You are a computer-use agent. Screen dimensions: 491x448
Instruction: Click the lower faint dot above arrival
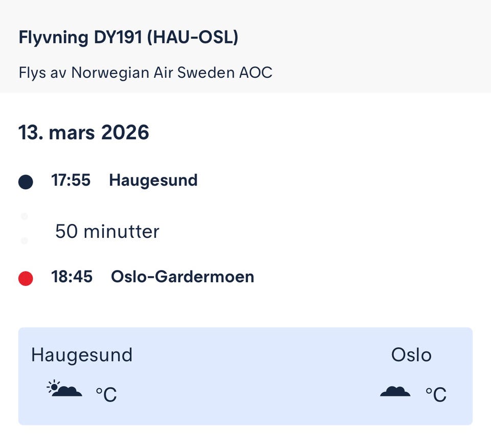(x=24, y=240)
